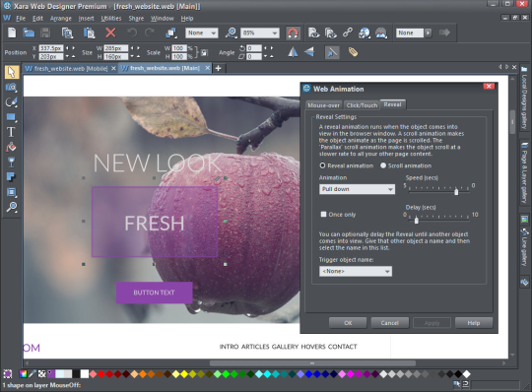532x392 pixels.
Task: Click the Copy icon
Action: pyautogui.click(x=67, y=33)
